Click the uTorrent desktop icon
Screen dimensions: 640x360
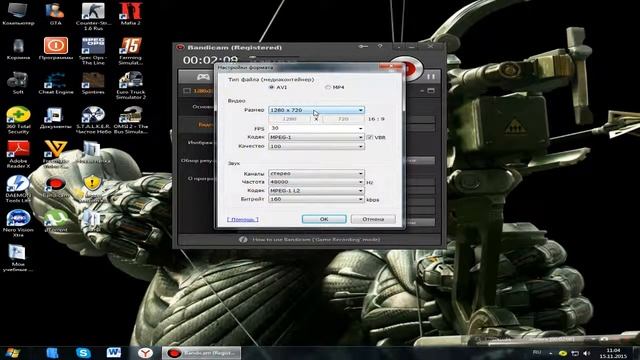click(x=56, y=220)
